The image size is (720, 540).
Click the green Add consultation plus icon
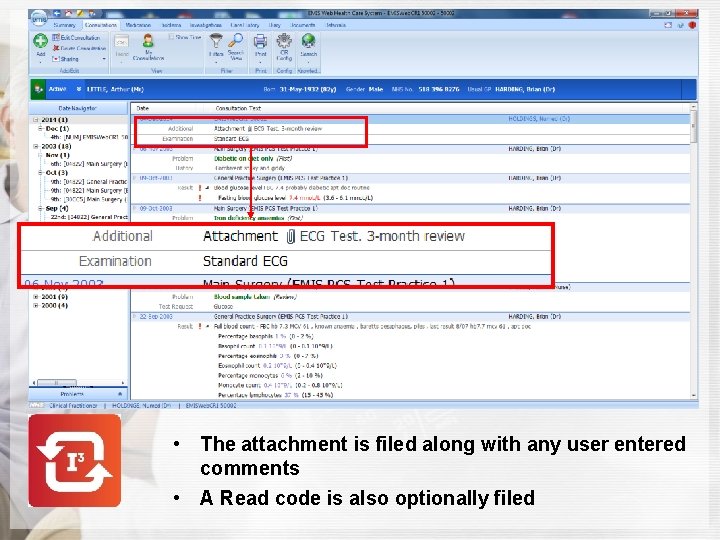[x=40, y=41]
